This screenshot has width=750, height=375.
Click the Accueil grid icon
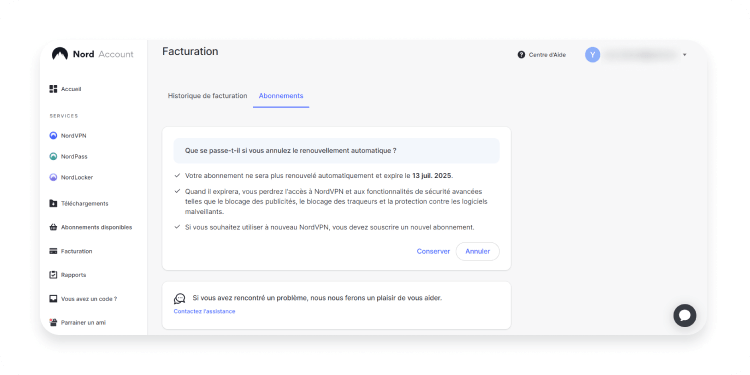click(53, 89)
